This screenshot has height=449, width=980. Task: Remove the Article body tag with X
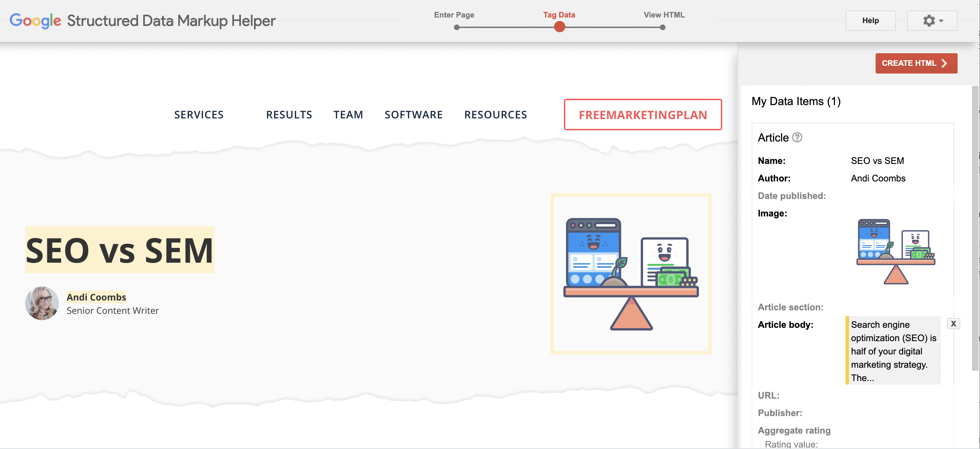click(x=953, y=324)
